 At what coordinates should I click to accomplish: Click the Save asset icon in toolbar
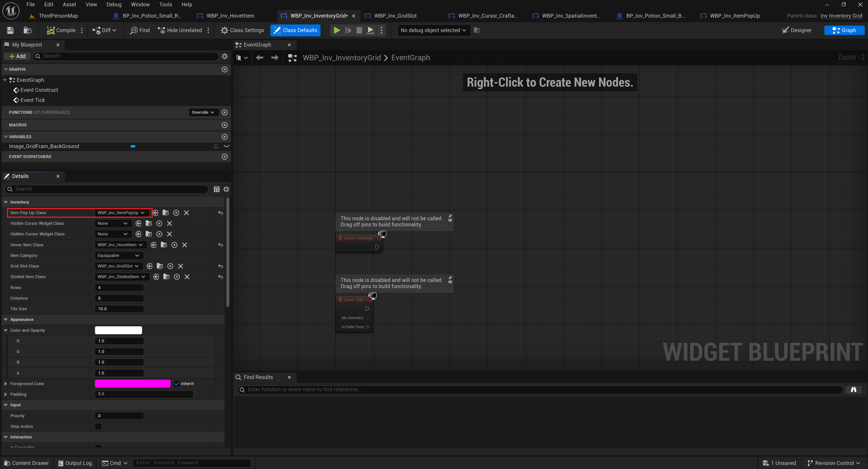[x=10, y=30]
